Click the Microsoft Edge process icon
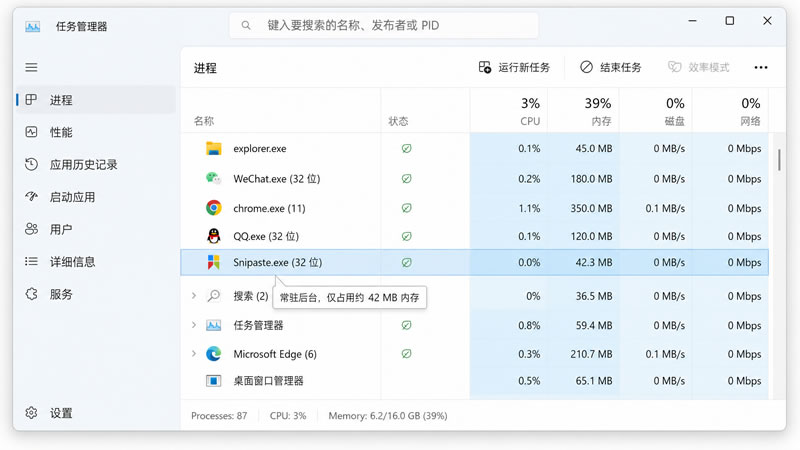 214,354
